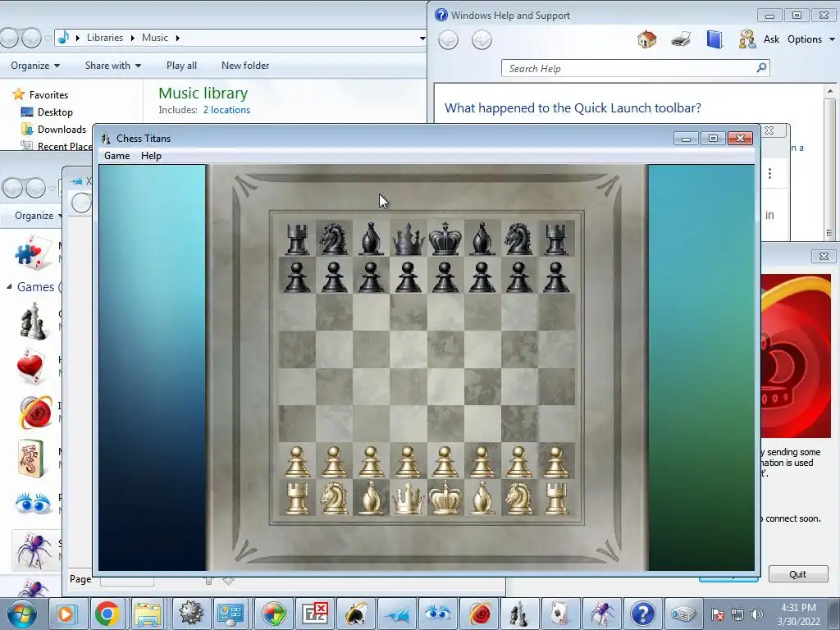Click Play all in Music library
This screenshot has width=840, height=630.
pos(181,66)
